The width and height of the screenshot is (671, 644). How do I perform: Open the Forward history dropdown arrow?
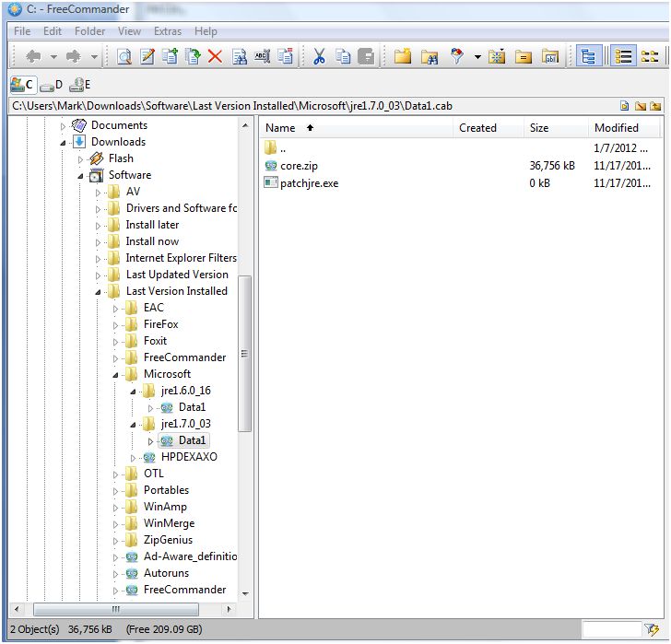(x=94, y=56)
